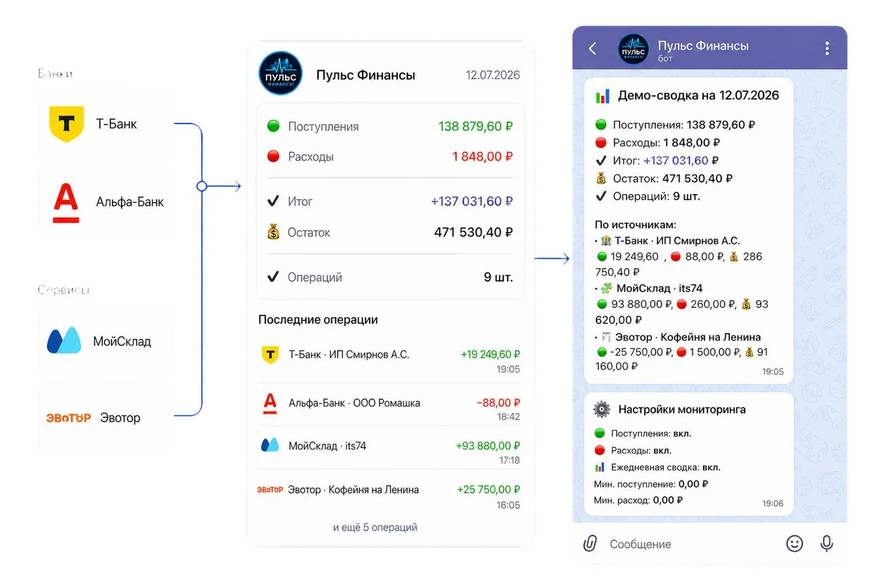Click the checkmark beside Операций in summary card
The image size is (882, 588).
point(273,277)
